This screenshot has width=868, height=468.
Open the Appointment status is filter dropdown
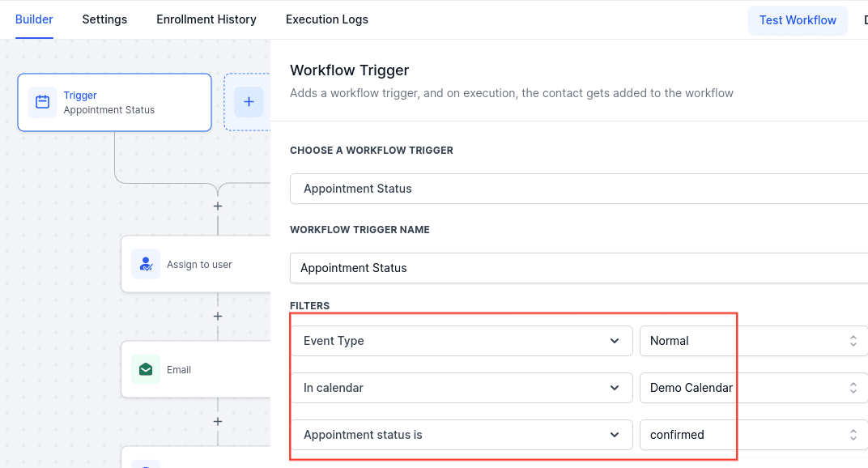click(462, 435)
